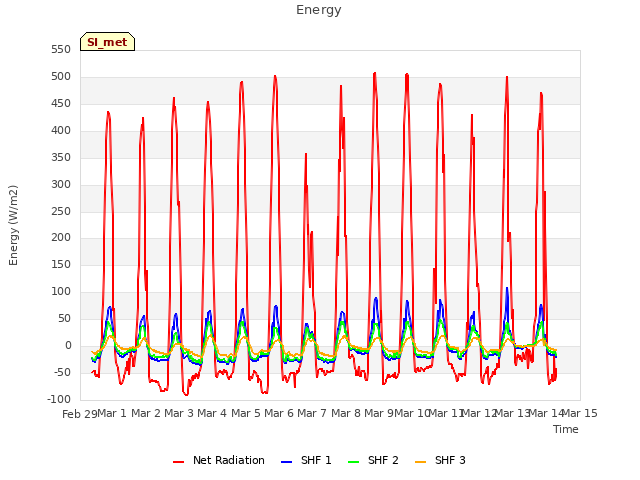640x480 pixels.
Task: Click the Mar 15 x-axis tick label
Action: point(580,413)
